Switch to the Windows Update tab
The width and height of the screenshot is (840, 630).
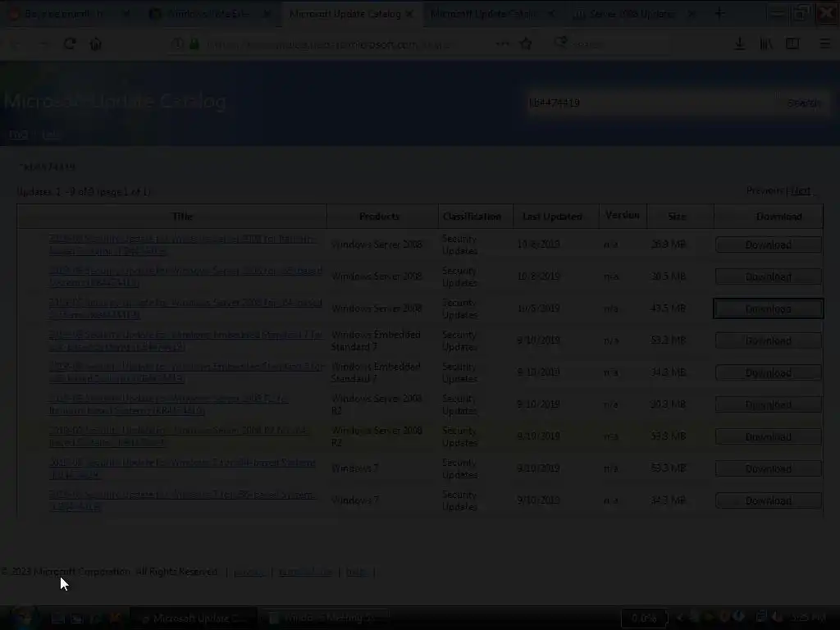(x=209, y=14)
